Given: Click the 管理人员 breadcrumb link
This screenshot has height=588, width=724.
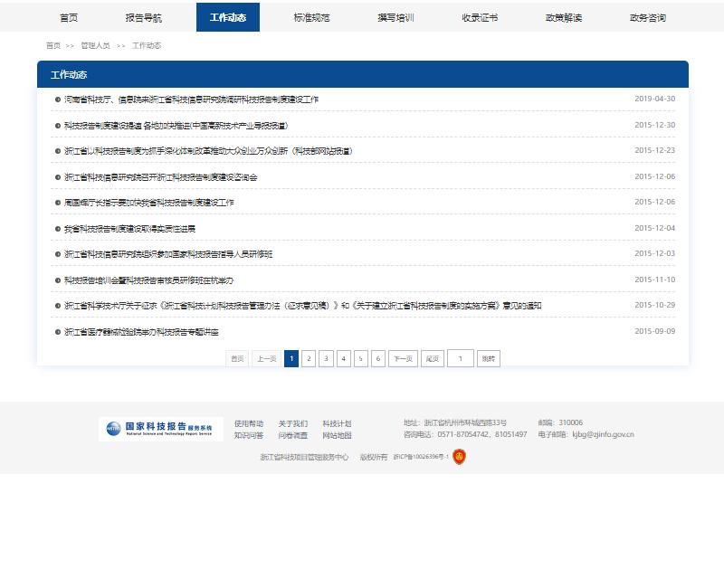Looking at the screenshot, I should click(x=95, y=45).
